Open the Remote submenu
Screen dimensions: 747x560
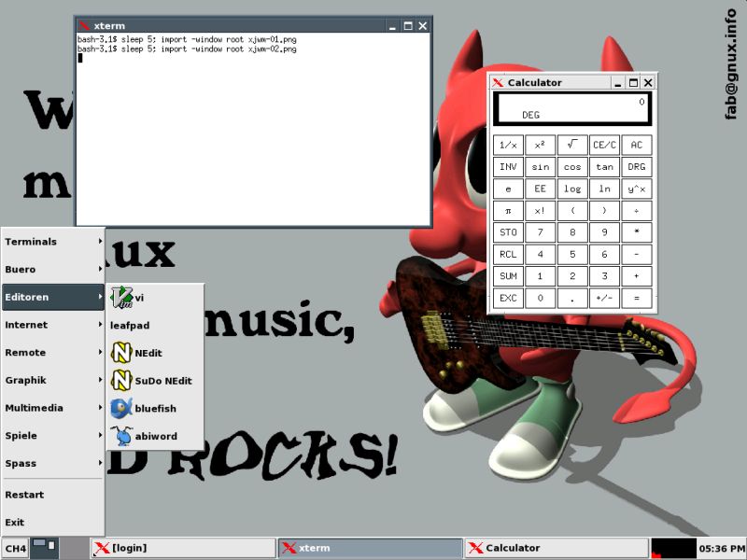(53, 353)
